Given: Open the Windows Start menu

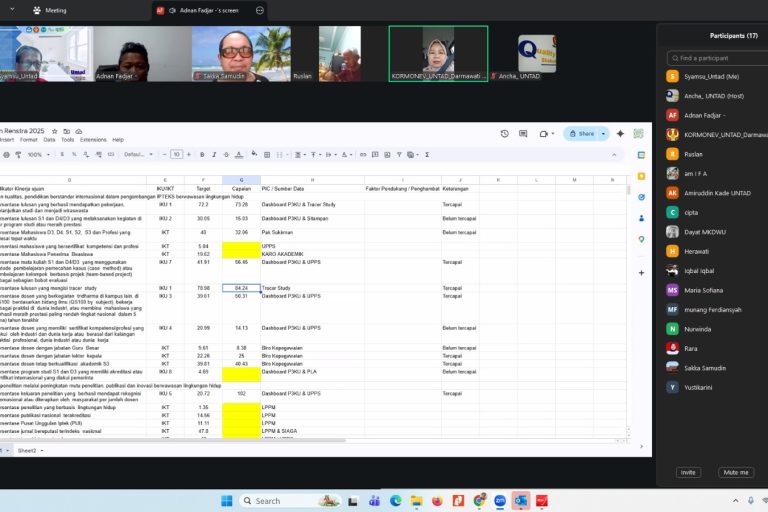Looking at the screenshot, I should coord(227,501).
